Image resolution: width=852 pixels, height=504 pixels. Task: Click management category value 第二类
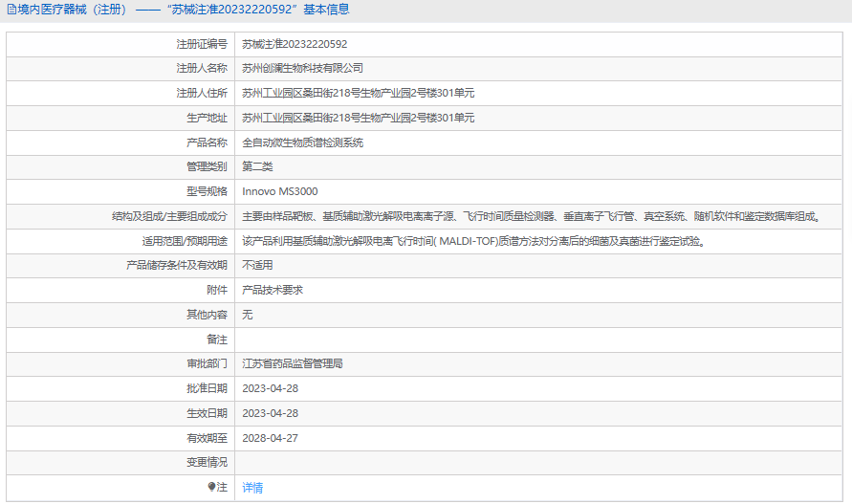point(257,166)
